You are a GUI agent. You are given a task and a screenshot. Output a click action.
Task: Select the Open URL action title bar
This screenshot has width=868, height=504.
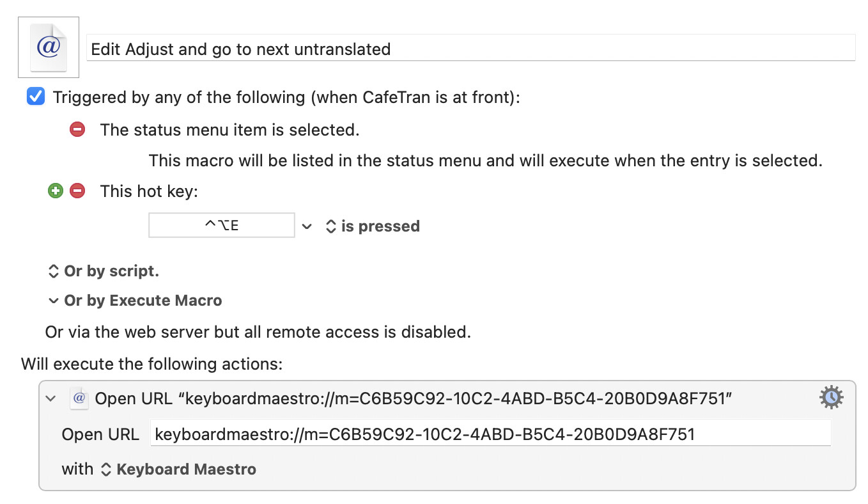coord(447,398)
